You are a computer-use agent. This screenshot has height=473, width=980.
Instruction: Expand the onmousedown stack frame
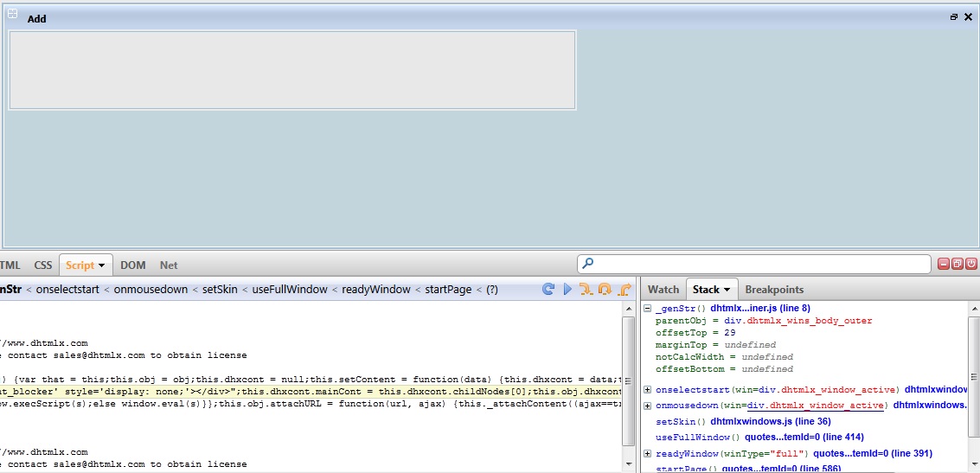tap(648, 406)
